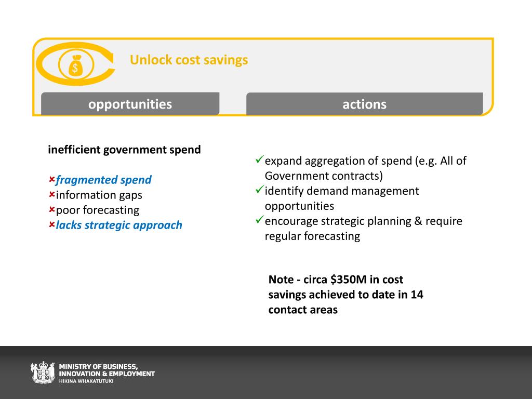Click the Ministry of Business crest logo

43,373
